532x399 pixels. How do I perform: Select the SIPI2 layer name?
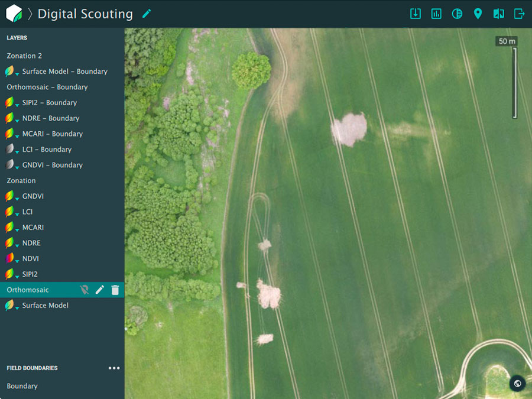pos(30,274)
